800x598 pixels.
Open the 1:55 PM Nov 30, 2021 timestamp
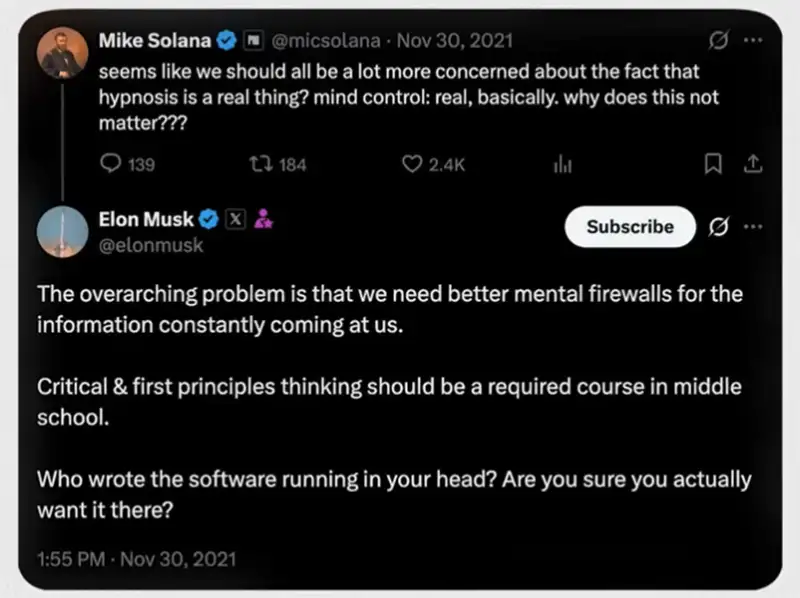[x=138, y=557]
